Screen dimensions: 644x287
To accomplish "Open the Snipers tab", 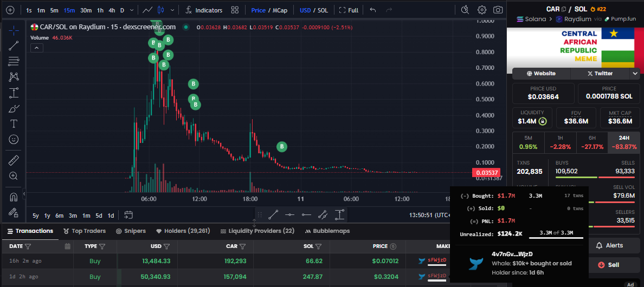I will [x=131, y=231].
